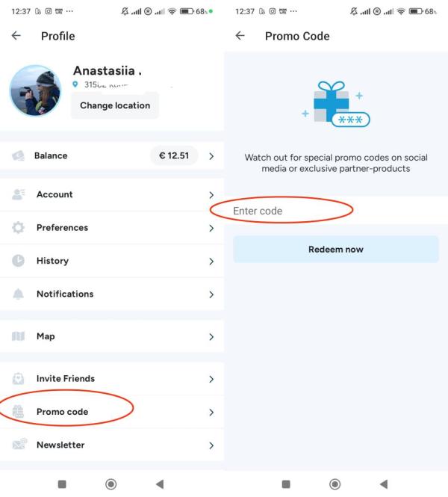This screenshot has height=497, width=448.
Task: Tap the Map icon
Action: [19, 336]
